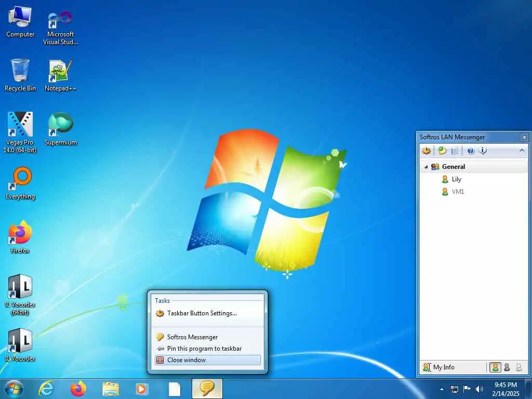The height and width of the screenshot is (399, 532).
Task: Click the volume speaker tray icon
Action: pyautogui.click(x=480, y=389)
